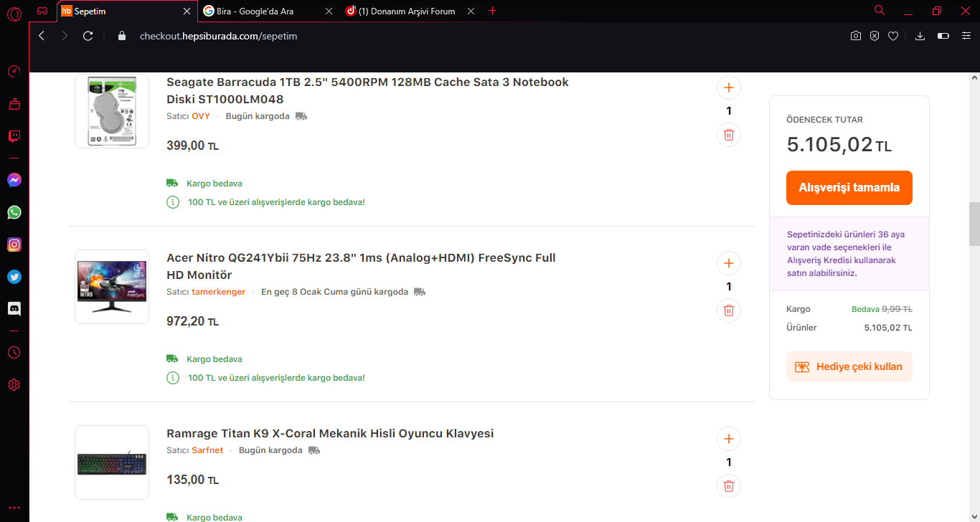
Task: Open the GX Corner gamepad icon
Action: [43, 11]
